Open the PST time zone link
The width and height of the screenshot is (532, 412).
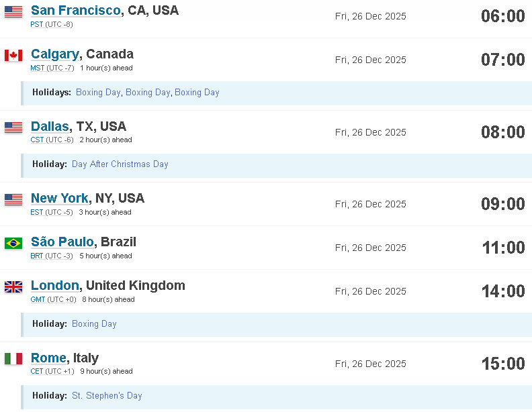37,24
